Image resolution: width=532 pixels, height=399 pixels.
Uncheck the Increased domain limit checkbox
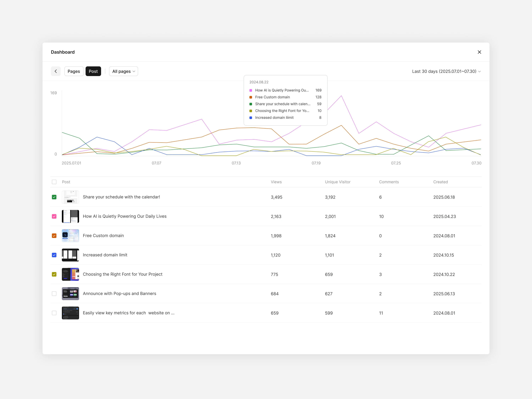(54, 255)
